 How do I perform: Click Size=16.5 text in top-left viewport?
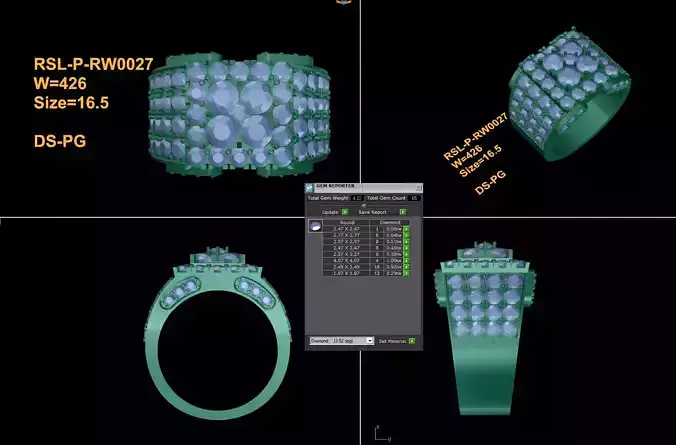pos(71,103)
